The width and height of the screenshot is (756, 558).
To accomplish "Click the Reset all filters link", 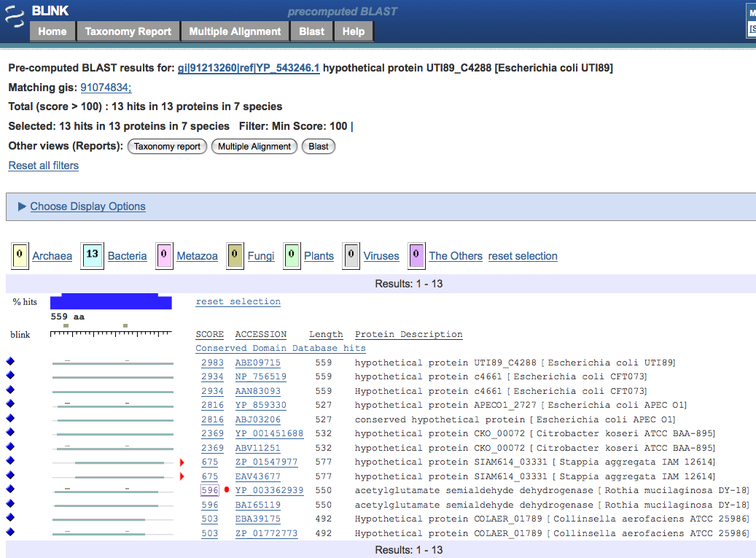I will pos(44,166).
